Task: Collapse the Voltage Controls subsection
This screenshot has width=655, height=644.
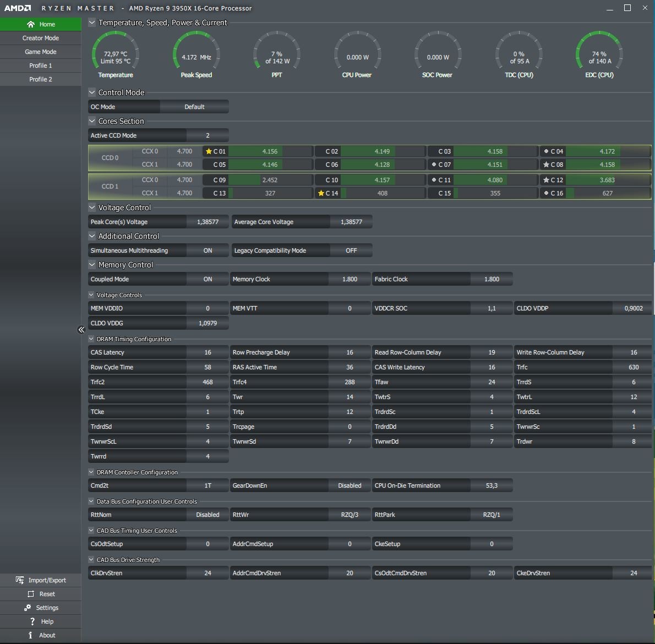Action: (91, 294)
